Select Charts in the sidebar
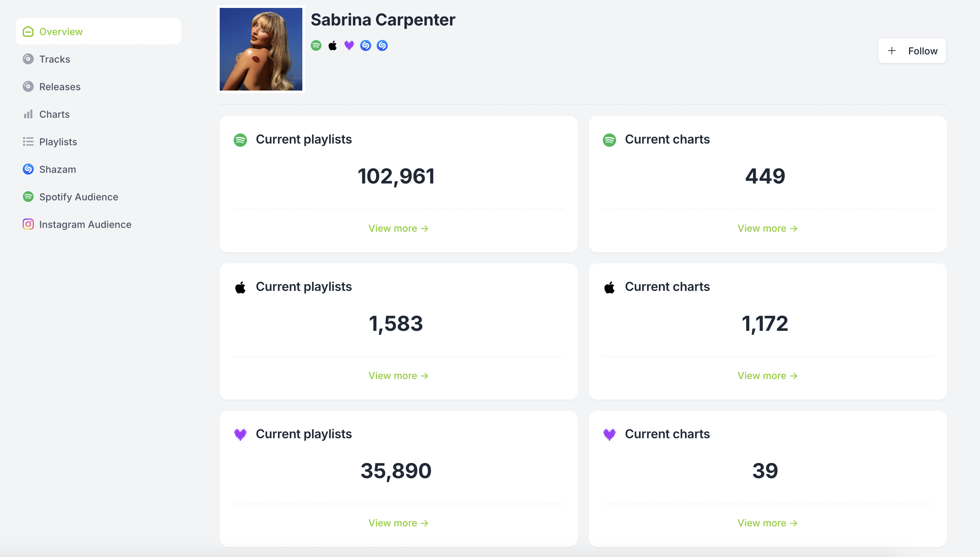Image resolution: width=980 pixels, height=557 pixels. pos(98,114)
